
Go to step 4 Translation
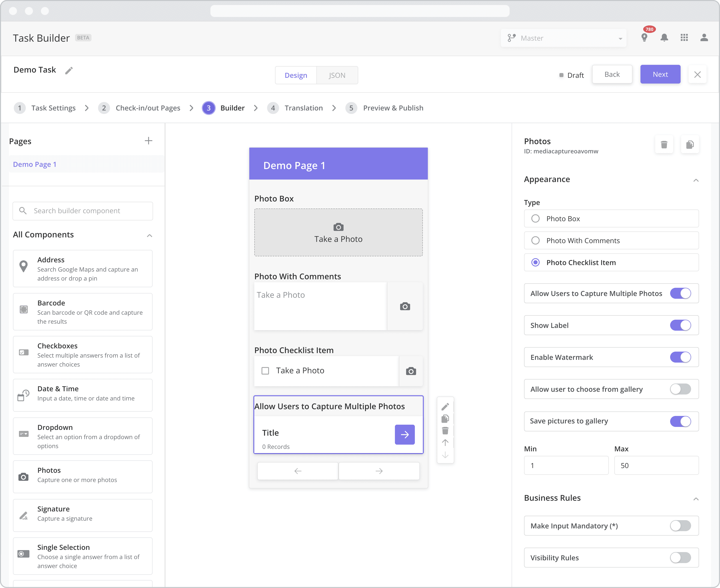pyautogui.click(x=295, y=108)
